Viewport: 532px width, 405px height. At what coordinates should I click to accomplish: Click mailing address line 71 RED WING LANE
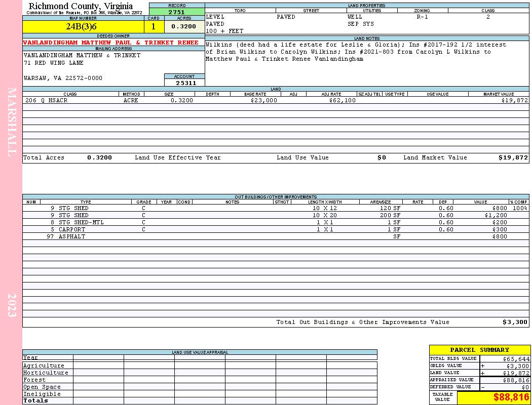click(x=54, y=63)
